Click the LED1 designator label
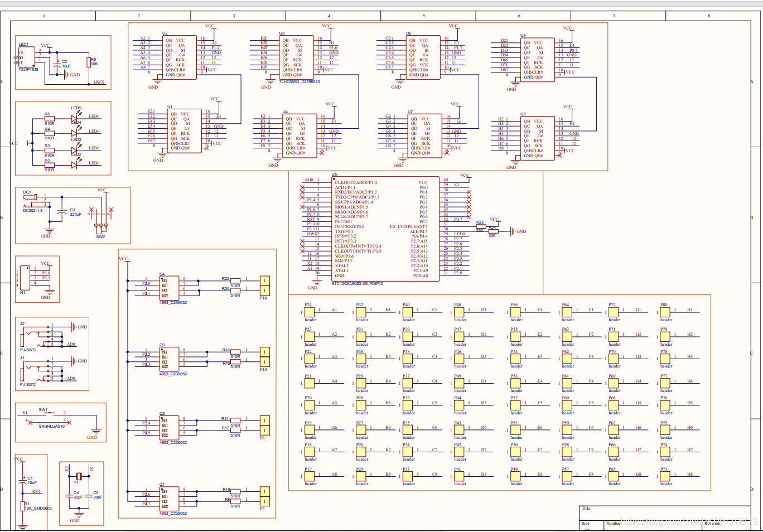Image resolution: width=763 pixels, height=532 pixels. [23, 45]
